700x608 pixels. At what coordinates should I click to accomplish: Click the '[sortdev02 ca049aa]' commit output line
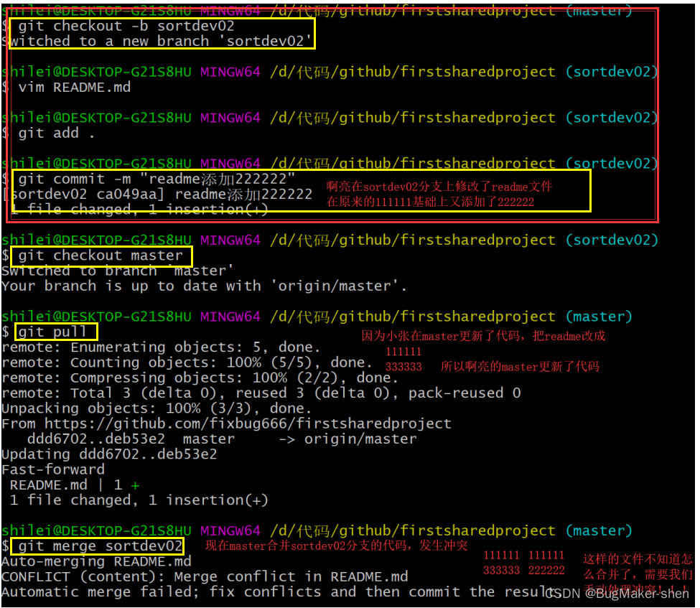(x=157, y=195)
